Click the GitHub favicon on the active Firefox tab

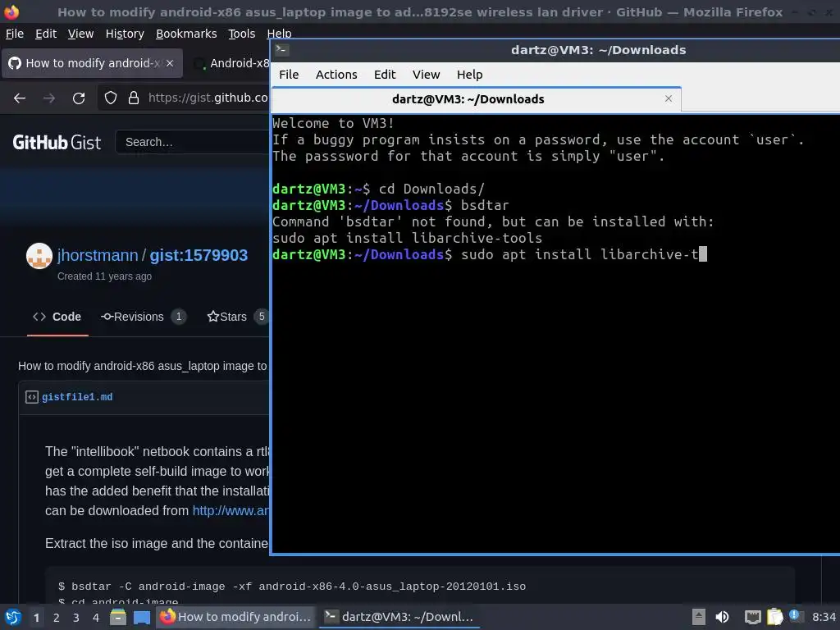click(15, 63)
